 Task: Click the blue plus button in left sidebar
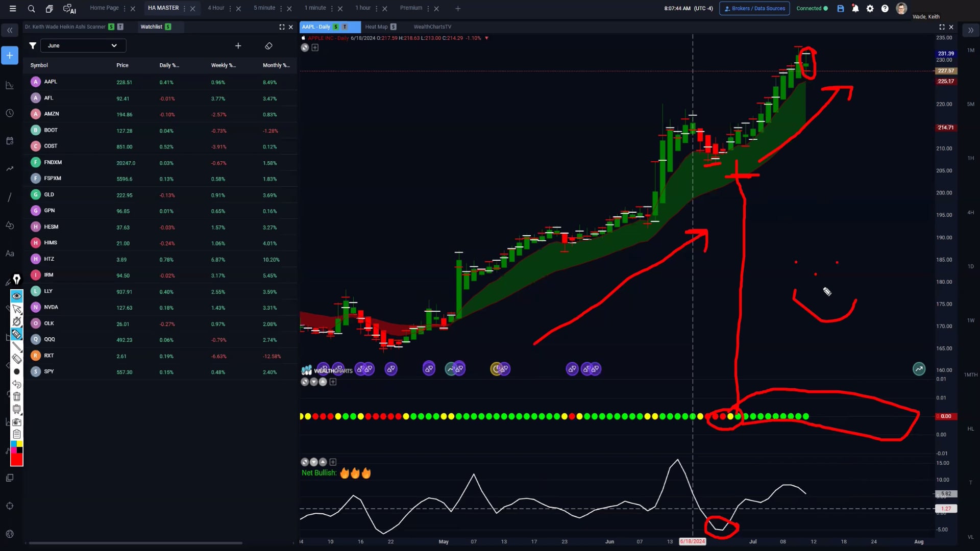click(x=10, y=56)
